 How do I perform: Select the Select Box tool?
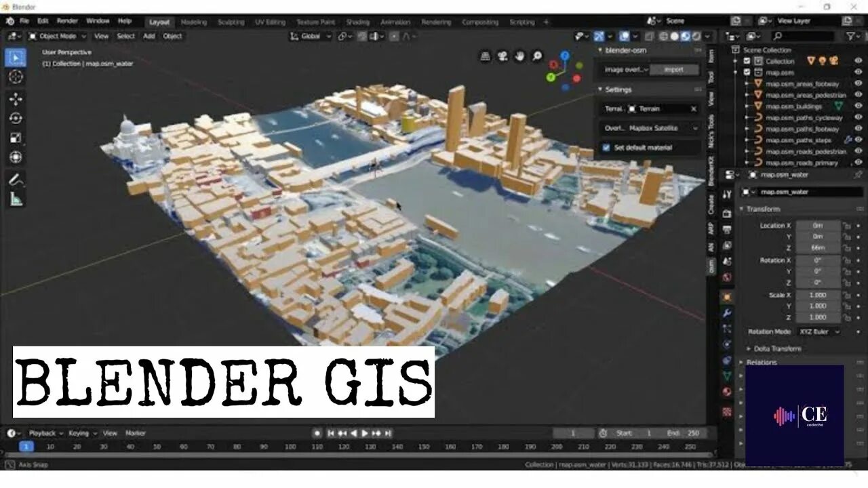click(x=16, y=58)
